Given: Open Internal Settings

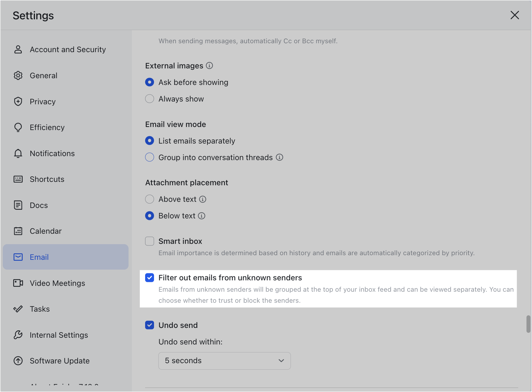Looking at the screenshot, I should click(x=59, y=335).
